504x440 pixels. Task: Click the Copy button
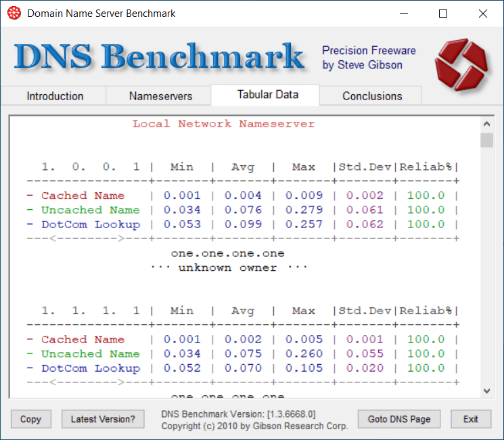31,419
